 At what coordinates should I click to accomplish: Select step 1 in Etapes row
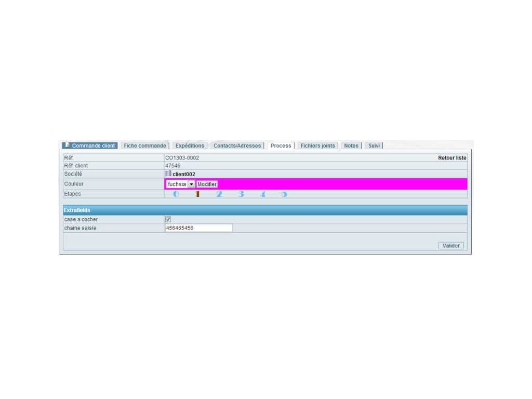197,194
